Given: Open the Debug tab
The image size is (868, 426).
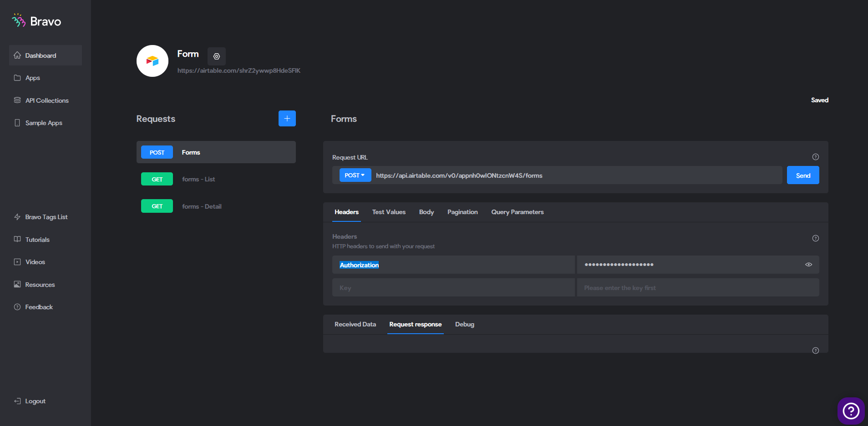Looking at the screenshot, I should (465, 324).
